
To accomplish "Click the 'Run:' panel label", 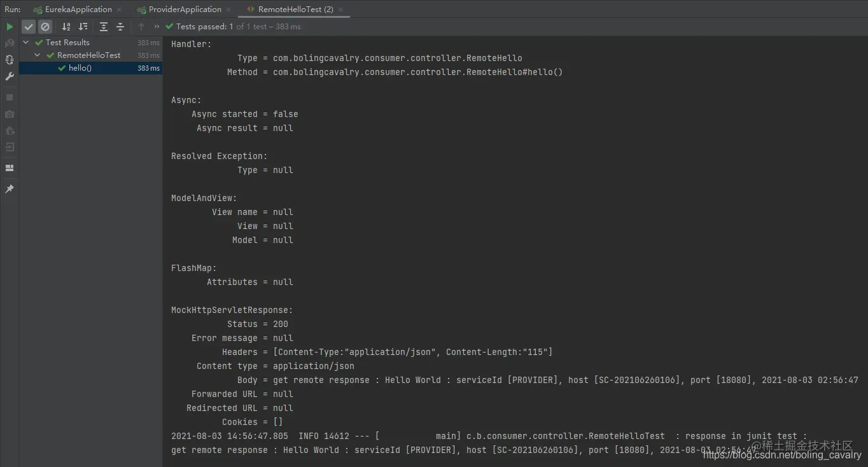I will pyautogui.click(x=13, y=10).
